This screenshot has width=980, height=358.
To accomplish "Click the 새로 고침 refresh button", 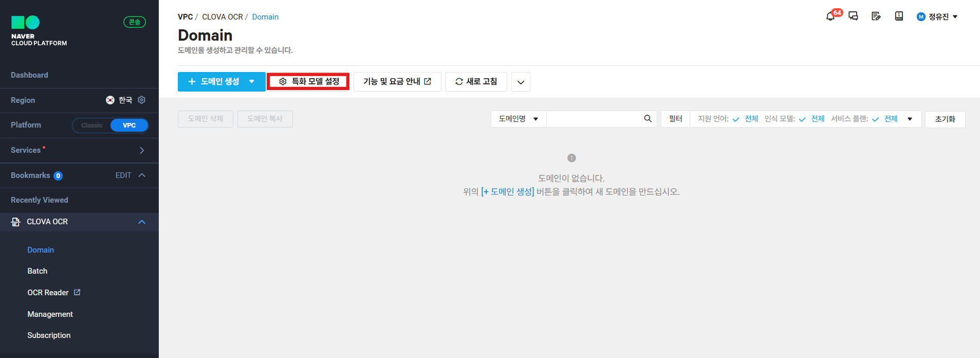I will point(476,81).
